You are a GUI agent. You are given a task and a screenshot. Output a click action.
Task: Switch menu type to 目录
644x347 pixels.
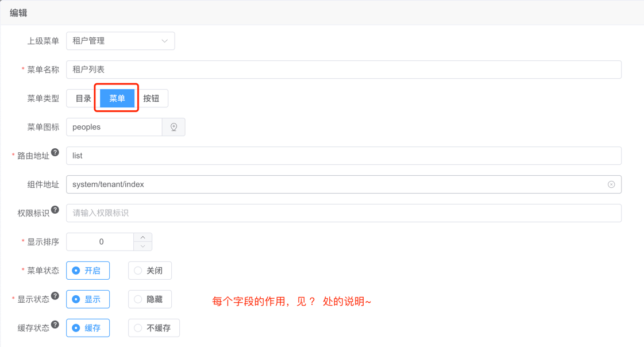point(83,98)
